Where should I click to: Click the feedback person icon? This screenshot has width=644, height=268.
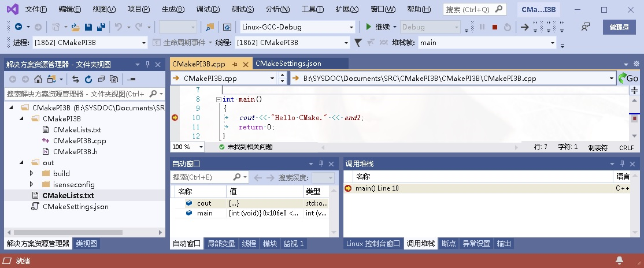click(586, 27)
